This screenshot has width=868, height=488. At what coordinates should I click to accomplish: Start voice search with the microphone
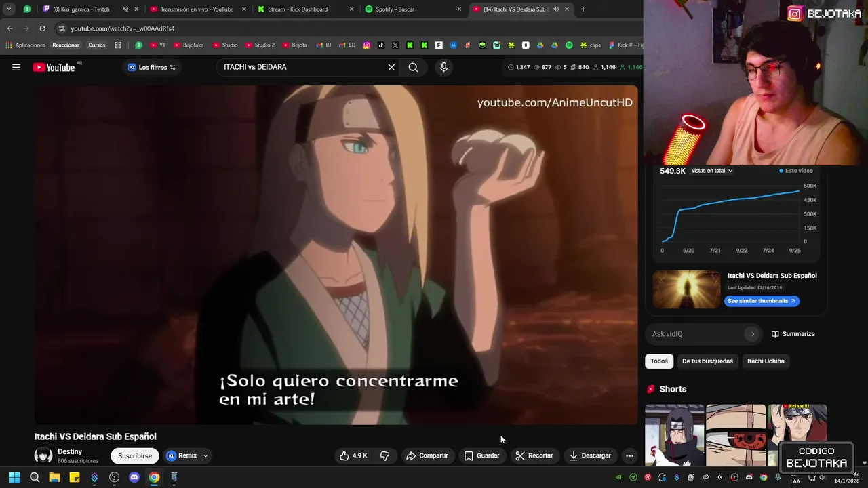pos(444,67)
